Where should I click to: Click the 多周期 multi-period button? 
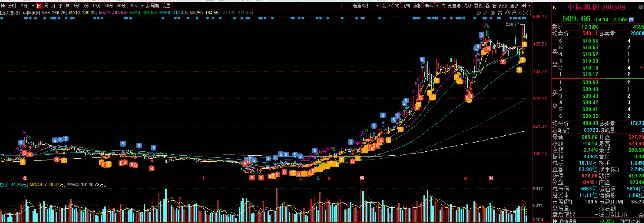pyautogui.click(x=152, y=6)
